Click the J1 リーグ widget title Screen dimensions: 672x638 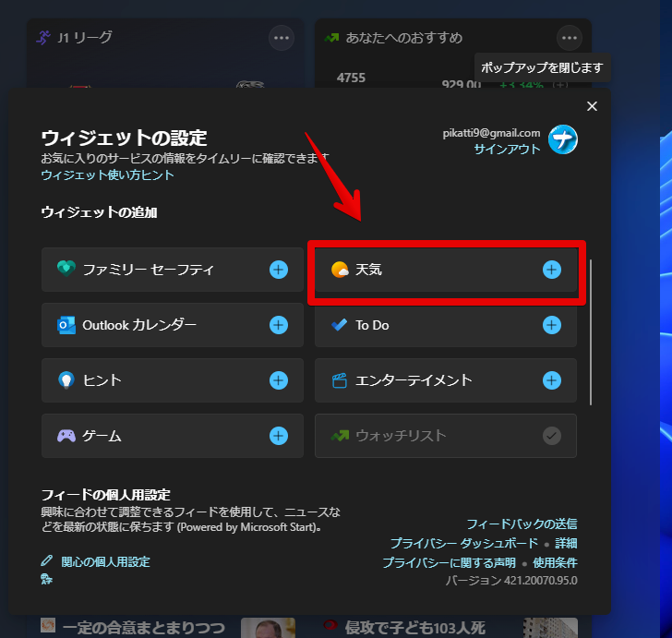click(x=85, y=38)
